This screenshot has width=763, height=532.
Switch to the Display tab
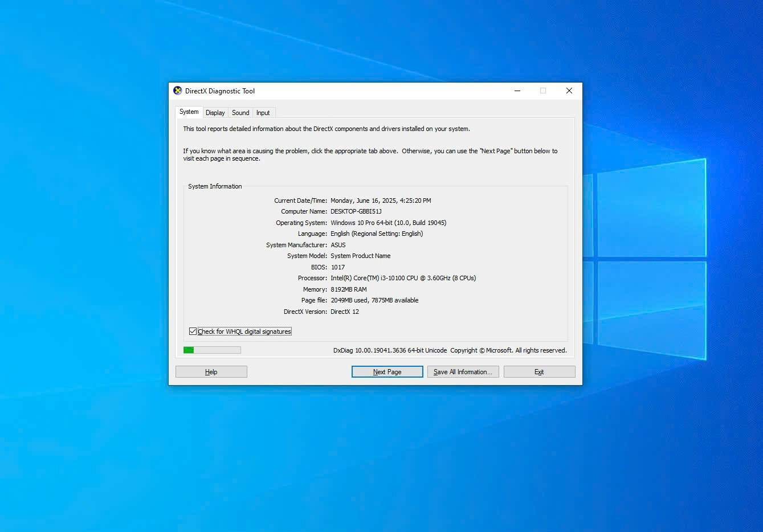click(215, 113)
